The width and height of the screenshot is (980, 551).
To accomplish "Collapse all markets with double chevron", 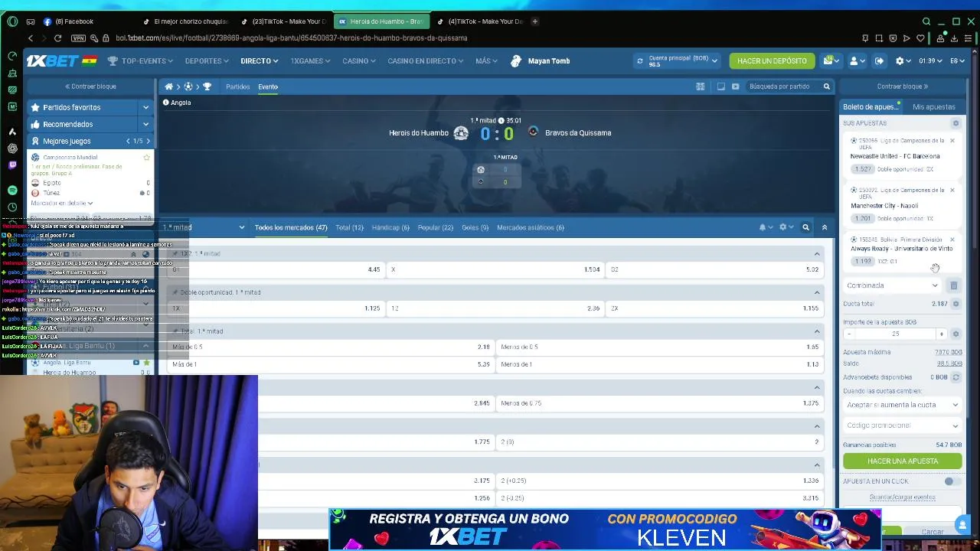I will (825, 227).
